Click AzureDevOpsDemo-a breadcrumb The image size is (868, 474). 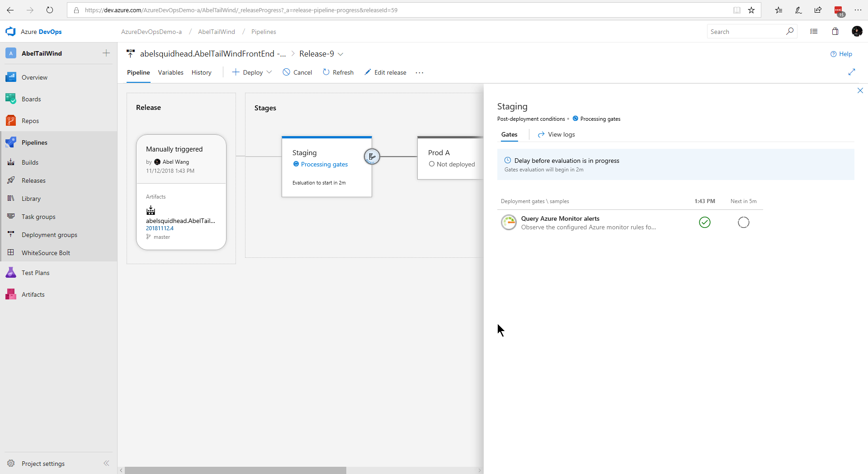coord(151,32)
